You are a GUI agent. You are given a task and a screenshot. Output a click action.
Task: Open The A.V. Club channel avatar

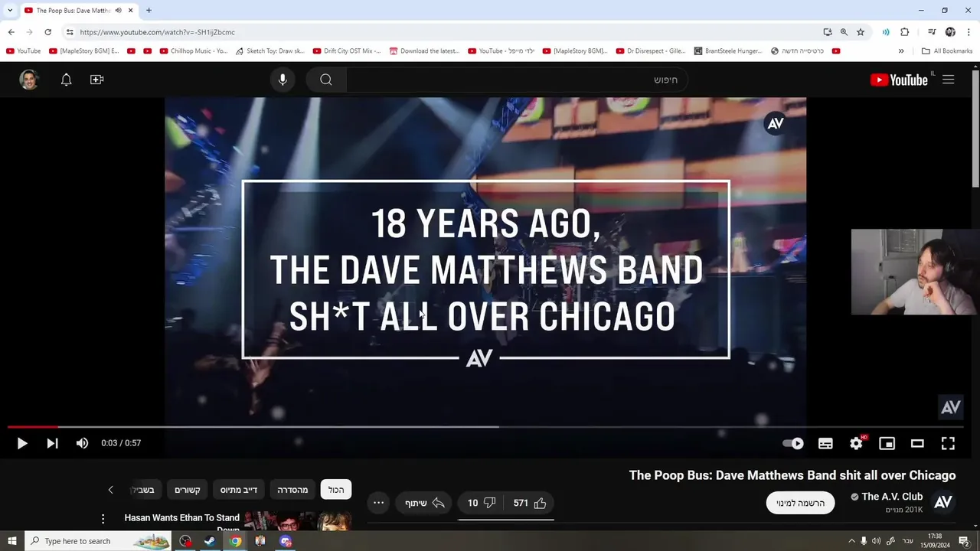pyautogui.click(x=943, y=502)
